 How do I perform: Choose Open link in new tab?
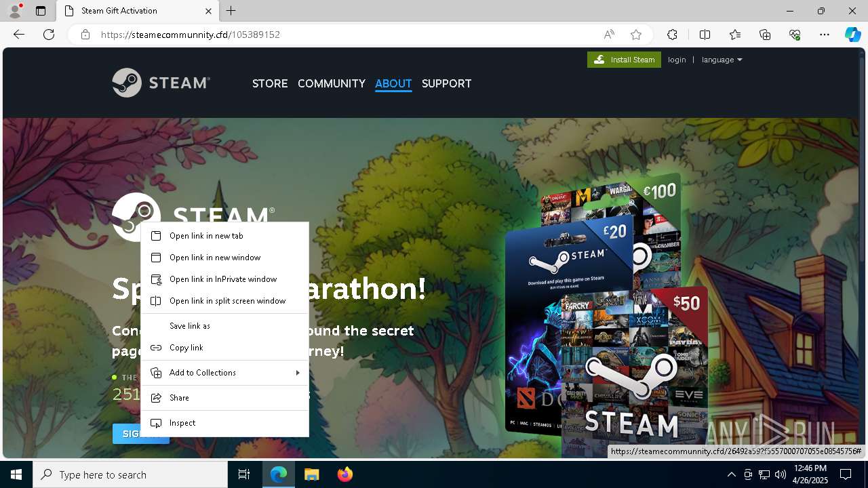coord(224,236)
